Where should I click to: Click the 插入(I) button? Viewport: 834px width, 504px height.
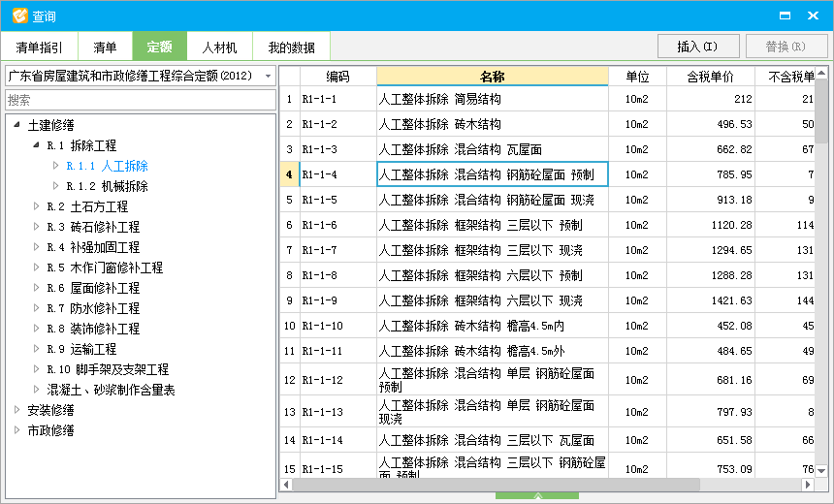click(x=698, y=47)
